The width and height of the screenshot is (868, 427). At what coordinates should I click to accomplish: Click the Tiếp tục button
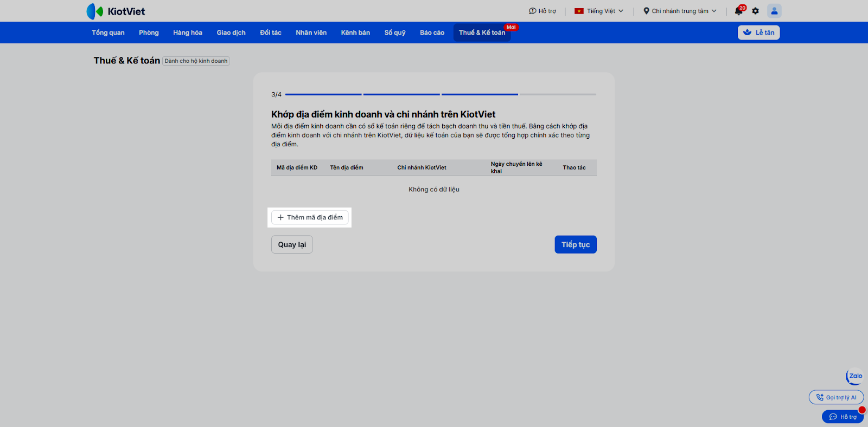(576, 244)
